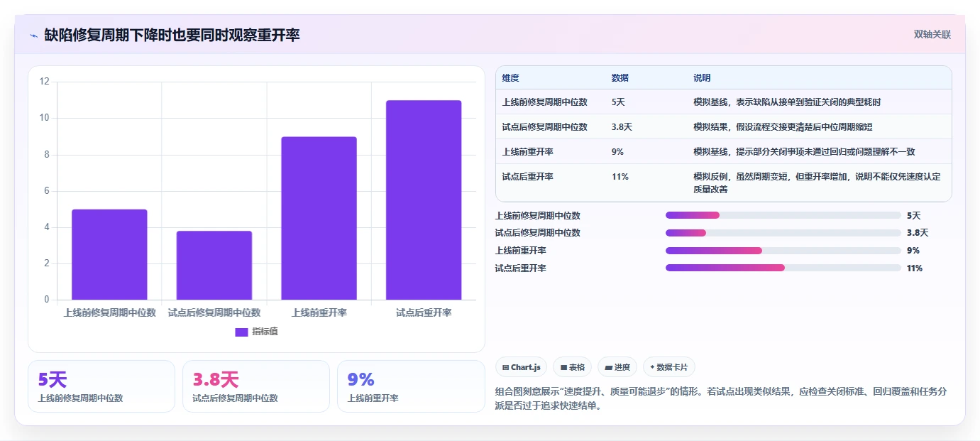Image resolution: width=980 pixels, height=441 pixels.
Task: Click the summary paragraph starting 组合图刻意展示
Action: [720, 399]
